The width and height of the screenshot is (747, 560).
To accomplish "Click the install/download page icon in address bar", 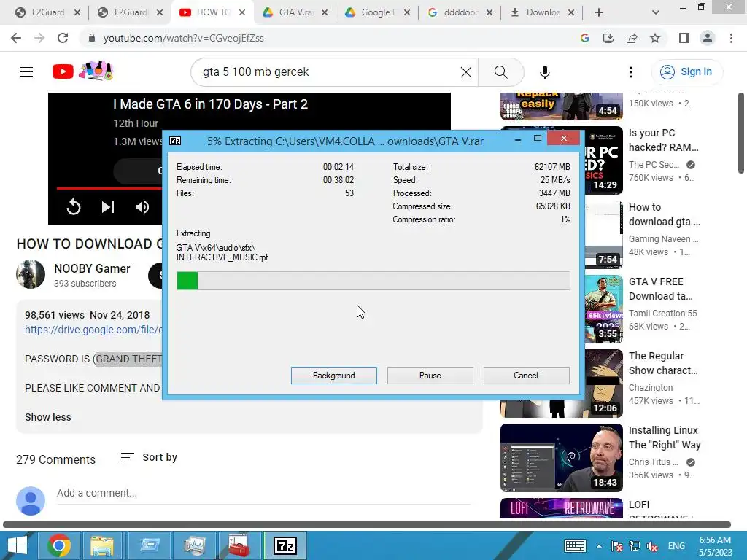I will click(608, 38).
